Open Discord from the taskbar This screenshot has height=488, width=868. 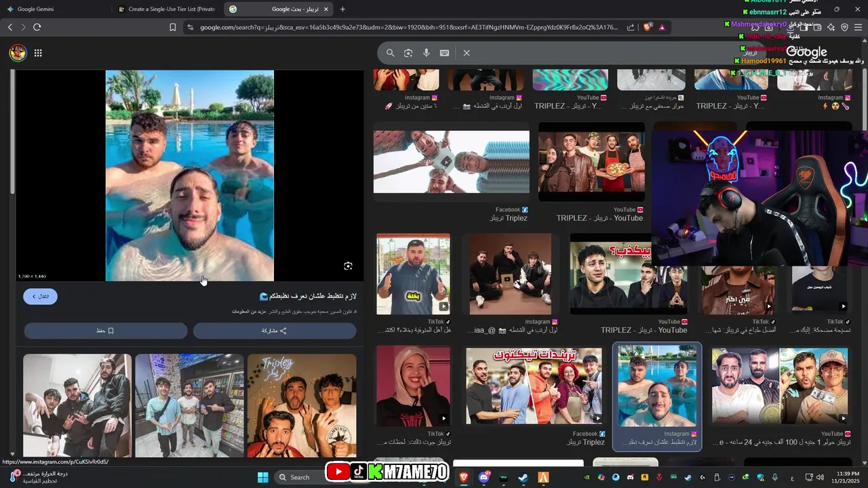click(x=484, y=477)
